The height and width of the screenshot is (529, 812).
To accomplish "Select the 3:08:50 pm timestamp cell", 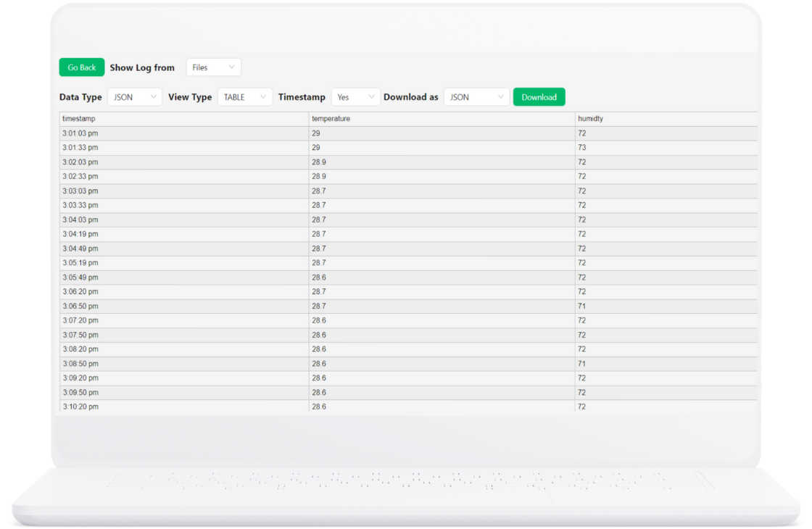I will 184,364.
